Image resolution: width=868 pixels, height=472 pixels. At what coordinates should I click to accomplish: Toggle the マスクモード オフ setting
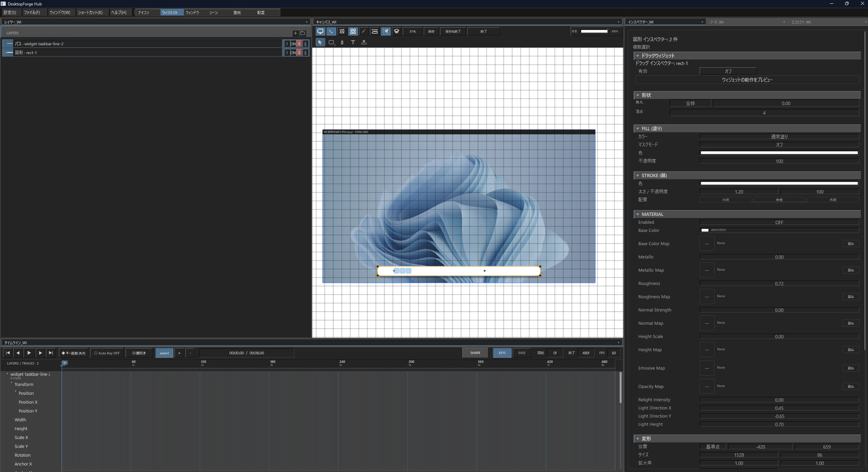[x=779, y=145]
